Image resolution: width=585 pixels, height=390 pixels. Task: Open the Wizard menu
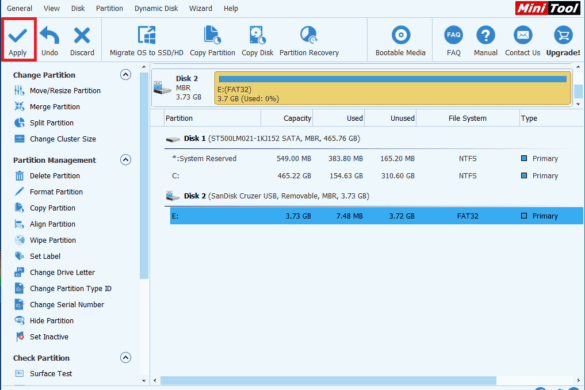point(200,8)
